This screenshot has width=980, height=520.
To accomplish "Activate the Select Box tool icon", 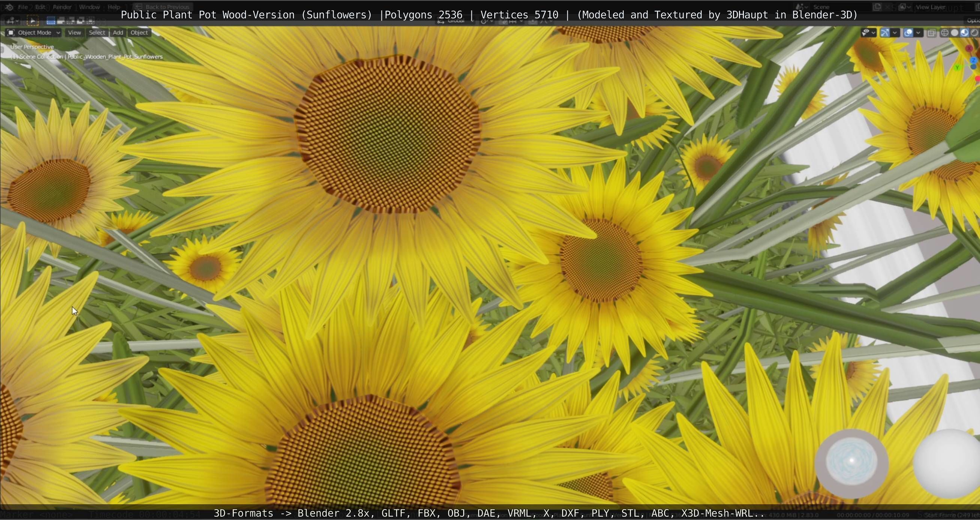I will 33,21.
